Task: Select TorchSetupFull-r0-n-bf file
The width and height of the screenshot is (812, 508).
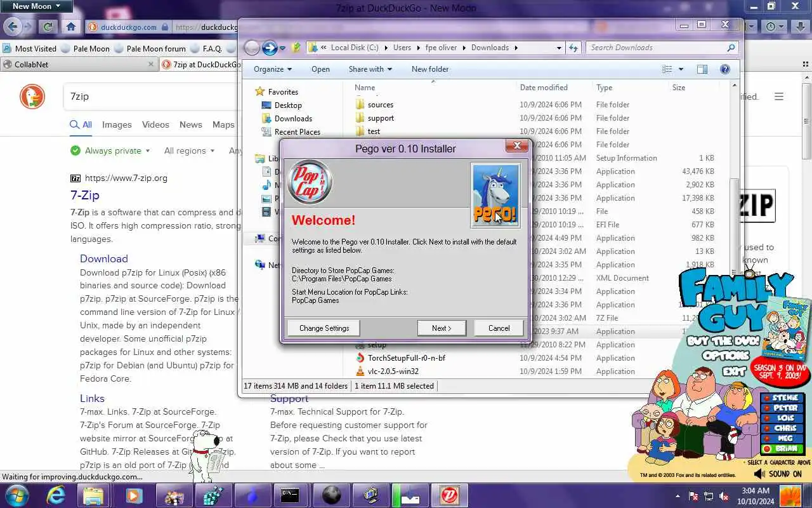Action: coord(407,358)
